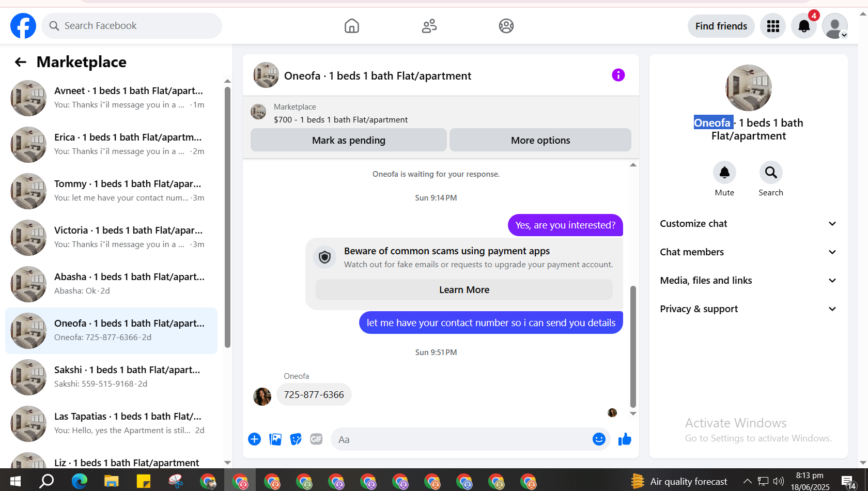Click the phone number message 725-877-6366
868x491 pixels.
pyautogui.click(x=314, y=395)
